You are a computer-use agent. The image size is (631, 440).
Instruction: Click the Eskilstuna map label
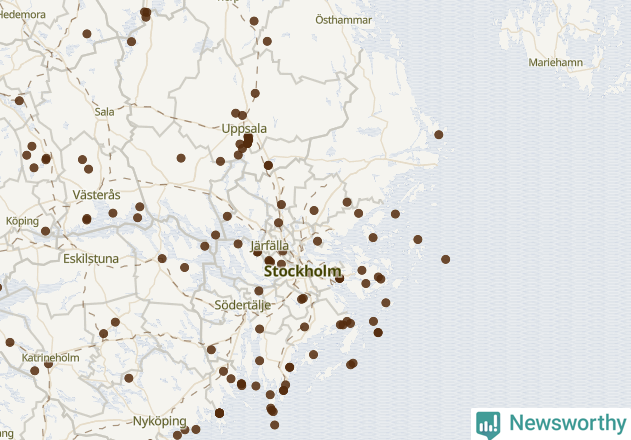click(91, 258)
